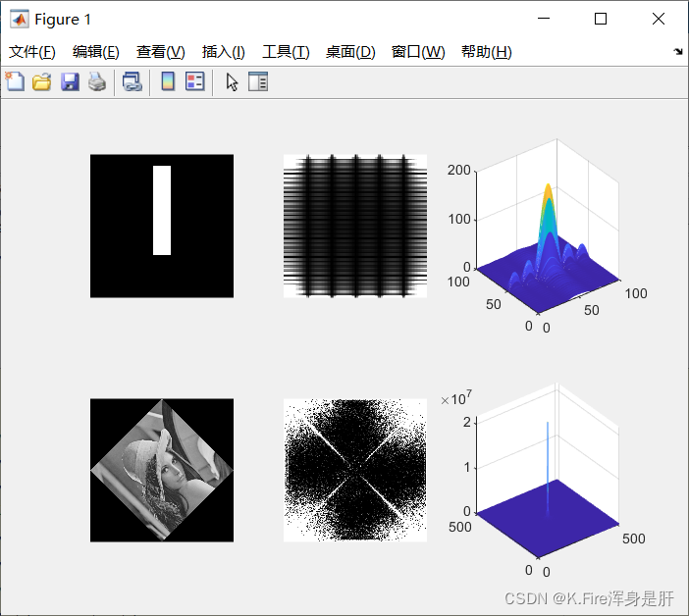Insert colorbar using the toolbar icon

(x=168, y=81)
